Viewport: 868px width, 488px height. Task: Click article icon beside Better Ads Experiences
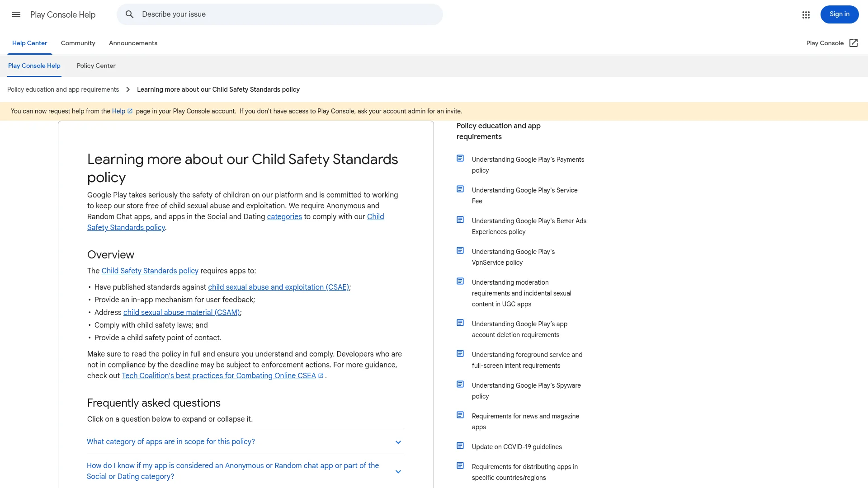(x=460, y=220)
